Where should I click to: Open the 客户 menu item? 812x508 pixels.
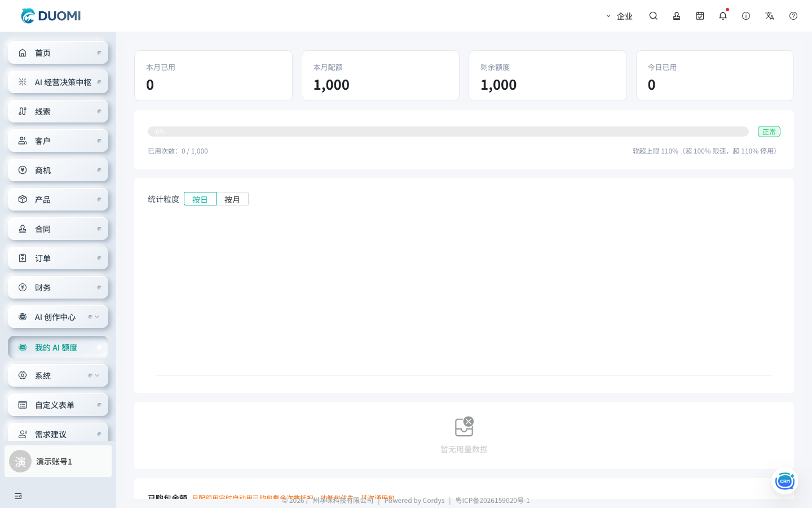[58, 141]
